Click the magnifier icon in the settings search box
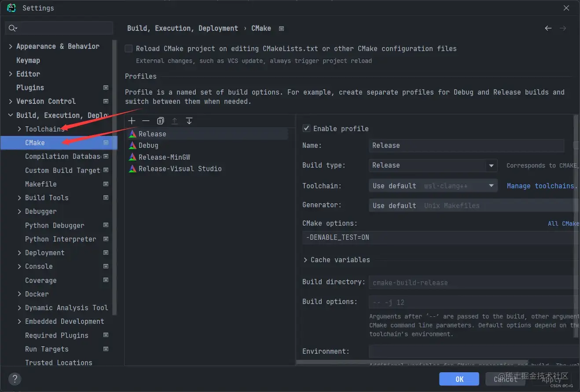Image resolution: width=580 pixels, height=392 pixels. 13,28
